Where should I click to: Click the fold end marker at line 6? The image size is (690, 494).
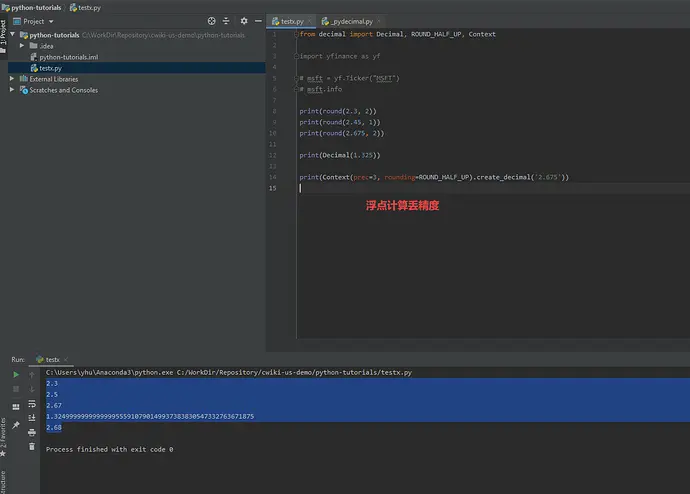point(296,89)
